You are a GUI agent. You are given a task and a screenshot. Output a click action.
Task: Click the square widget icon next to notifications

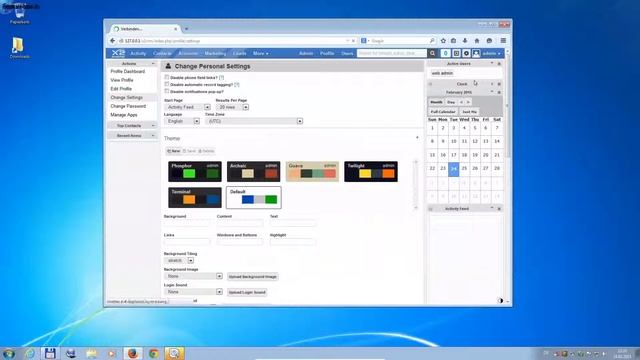(x=456, y=53)
